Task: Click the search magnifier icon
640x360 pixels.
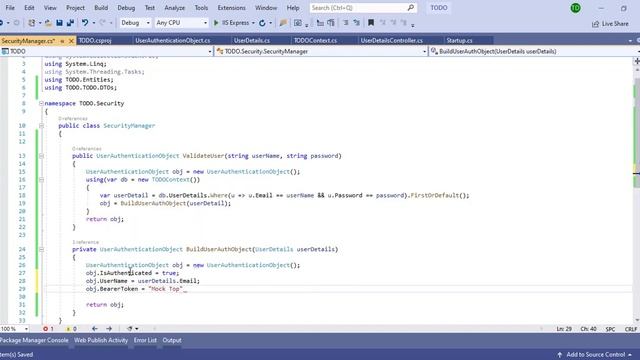Action: (411, 7)
